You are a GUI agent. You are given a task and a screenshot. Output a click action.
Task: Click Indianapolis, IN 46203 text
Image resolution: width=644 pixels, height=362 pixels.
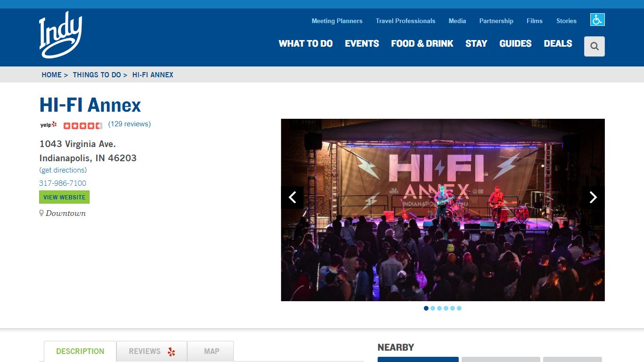88,158
